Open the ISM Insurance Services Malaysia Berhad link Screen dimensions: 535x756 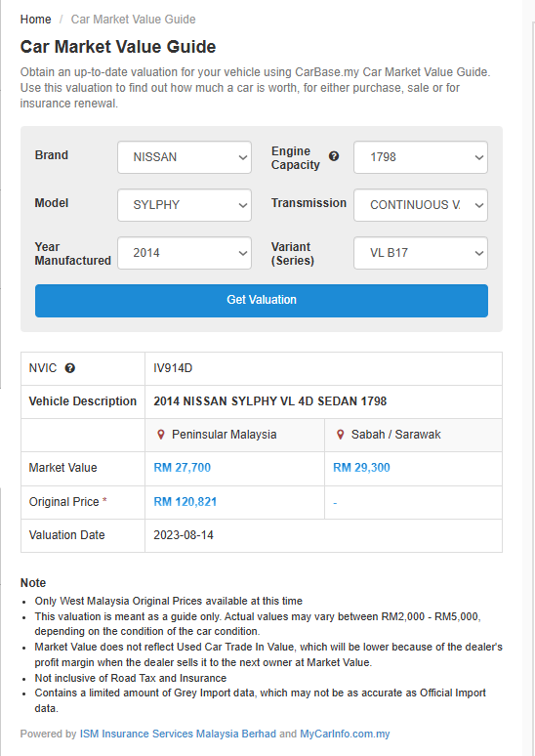coord(178,734)
